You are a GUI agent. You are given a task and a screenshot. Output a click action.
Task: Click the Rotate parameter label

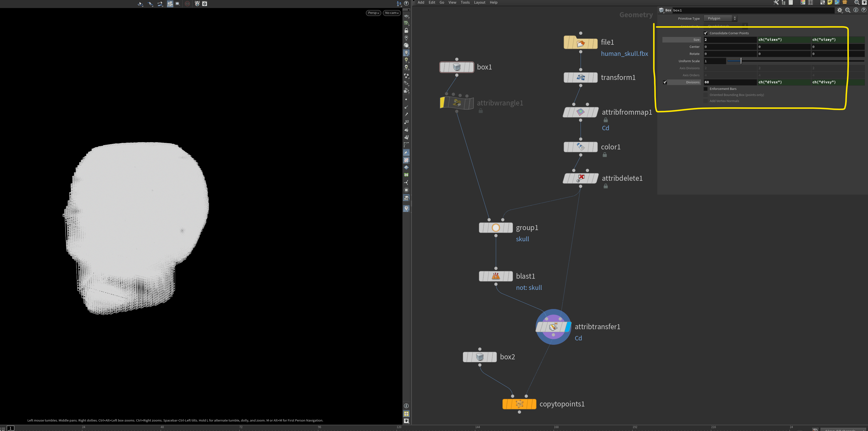pyautogui.click(x=694, y=54)
